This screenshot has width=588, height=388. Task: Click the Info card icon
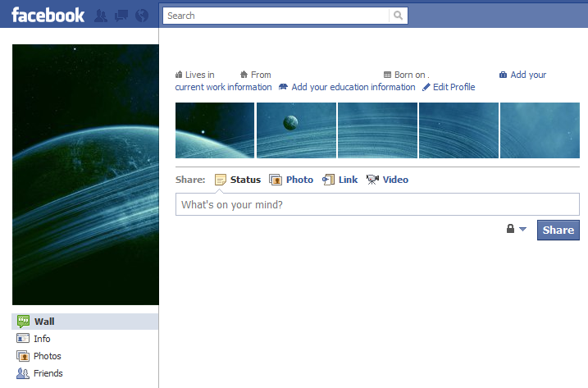[x=23, y=339]
